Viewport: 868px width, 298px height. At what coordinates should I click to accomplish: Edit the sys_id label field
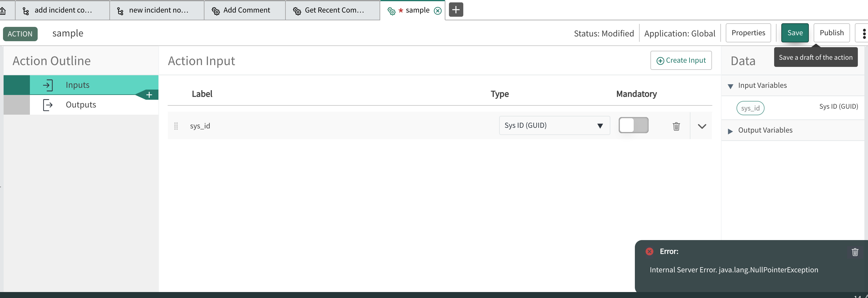pyautogui.click(x=200, y=126)
